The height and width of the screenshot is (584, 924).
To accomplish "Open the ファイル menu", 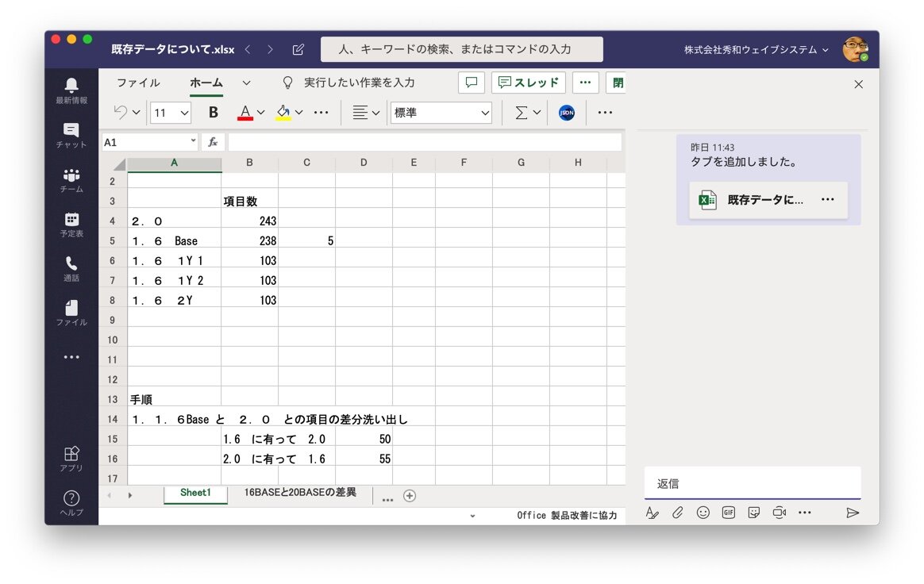I will coord(138,83).
